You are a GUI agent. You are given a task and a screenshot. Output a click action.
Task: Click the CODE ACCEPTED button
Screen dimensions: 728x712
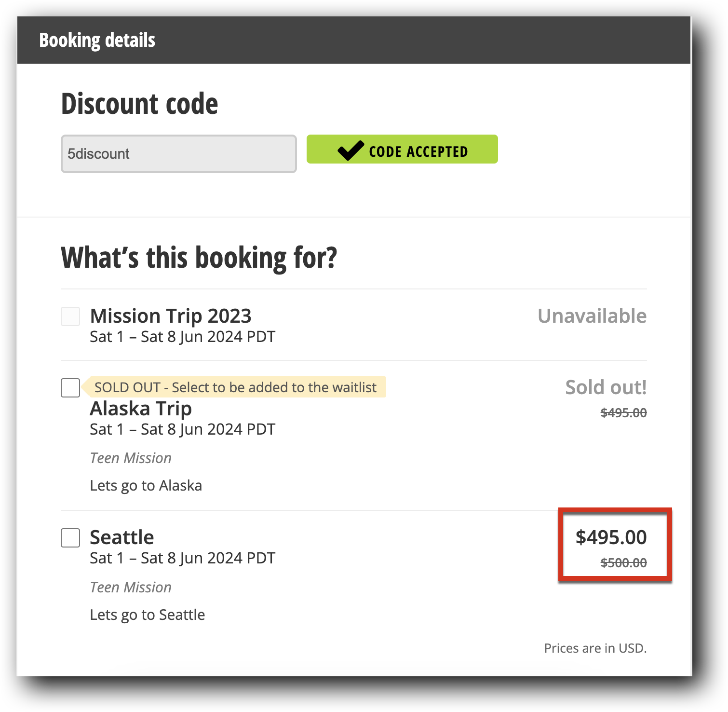click(x=402, y=150)
